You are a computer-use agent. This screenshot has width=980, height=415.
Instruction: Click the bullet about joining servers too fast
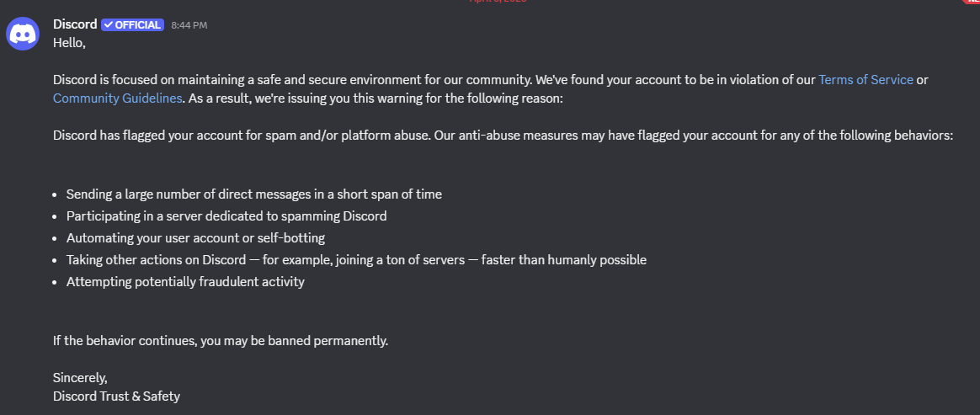[356, 260]
